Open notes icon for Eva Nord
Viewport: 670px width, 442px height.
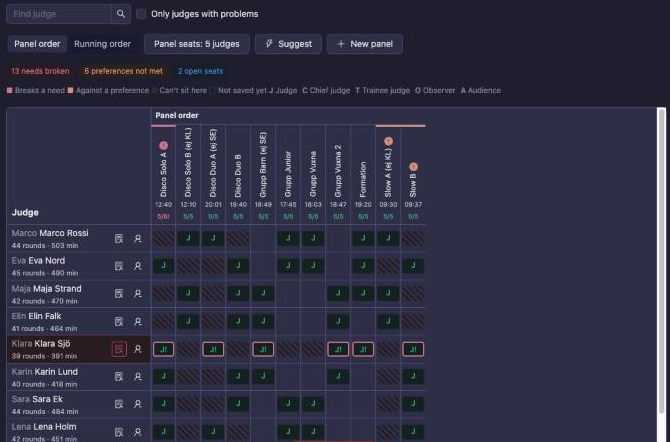click(119, 266)
